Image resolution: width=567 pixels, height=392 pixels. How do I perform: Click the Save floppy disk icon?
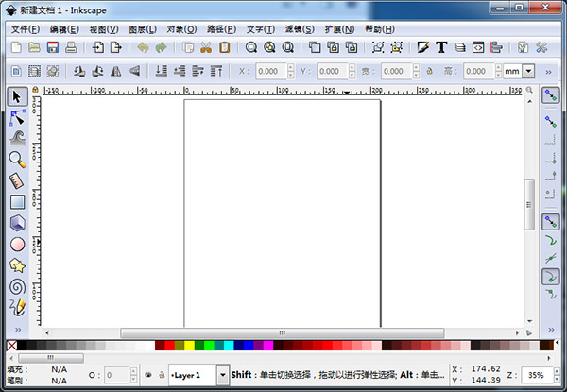point(53,47)
